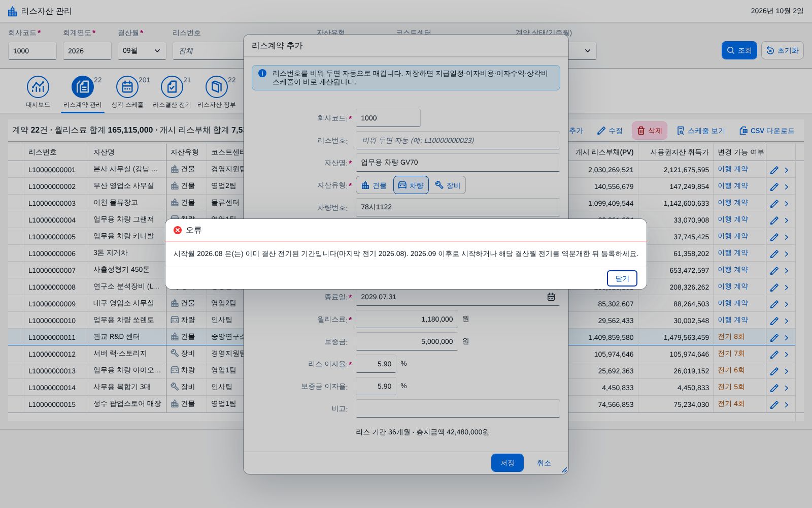The image size is (812, 508).
Task: Click the 삭제 trash button
Action: click(650, 131)
